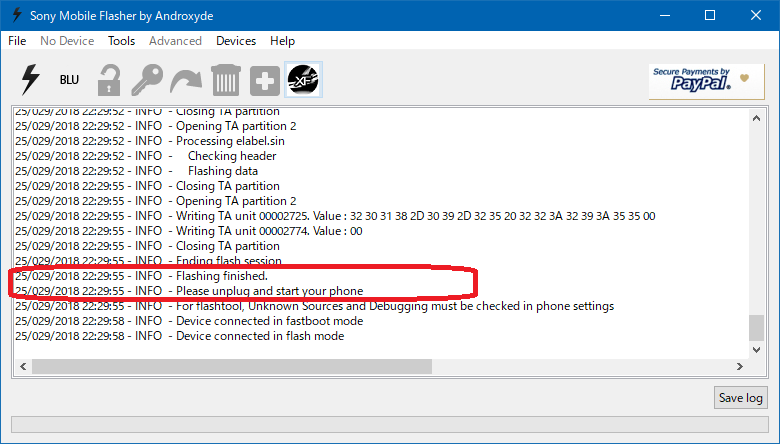
Task: Maximize the Sony Mobile Flasher window
Action: point(710,15)
